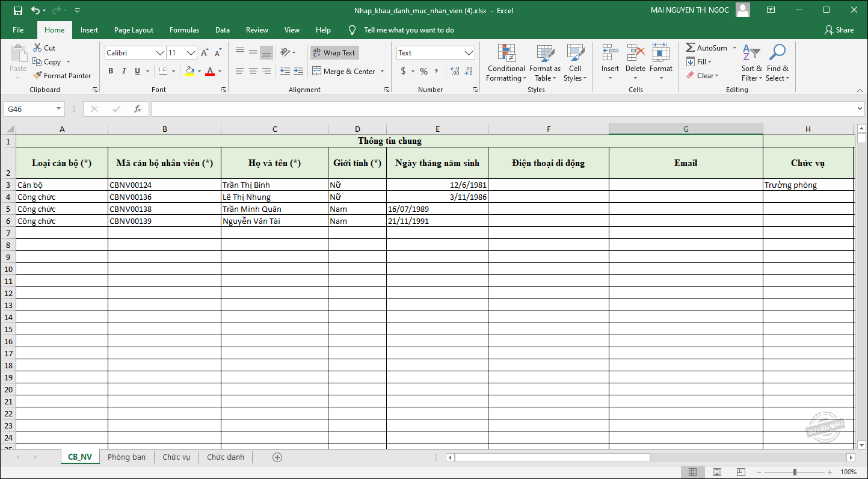Toggle Italic formatting
This screenshot has height=479, width=868.
pos(124,71)
